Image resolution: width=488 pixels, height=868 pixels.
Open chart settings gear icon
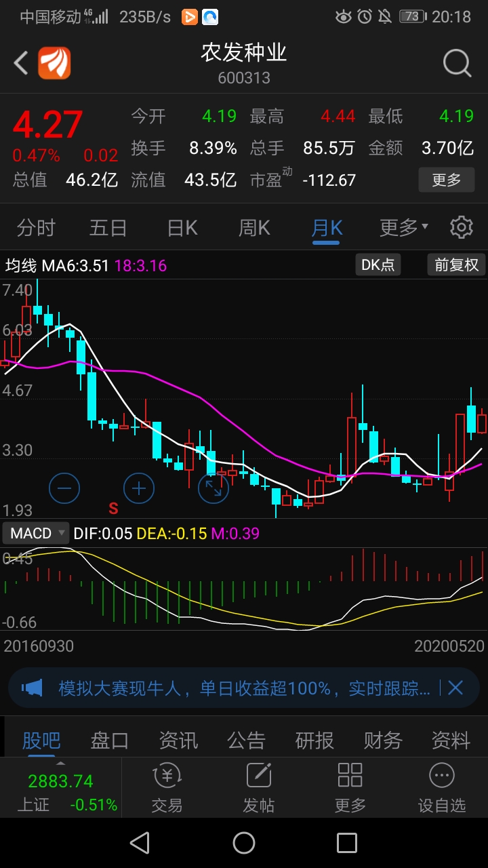click(462, 227)
